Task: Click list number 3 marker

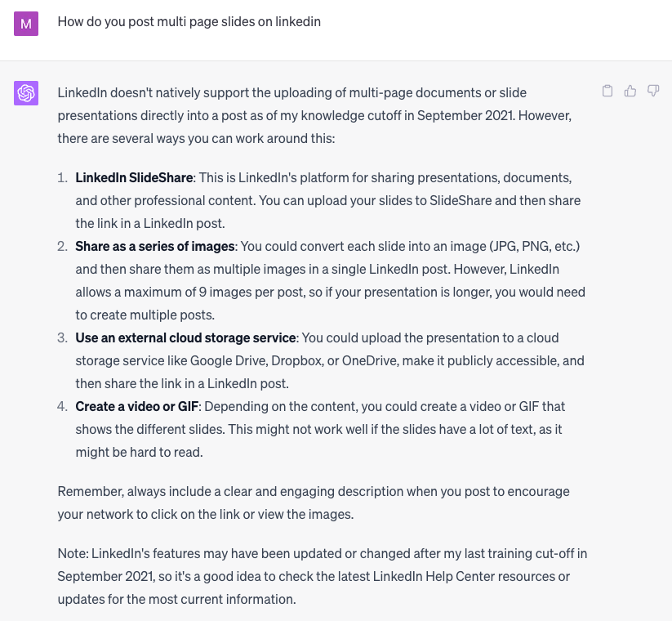Action: (63, 338)
